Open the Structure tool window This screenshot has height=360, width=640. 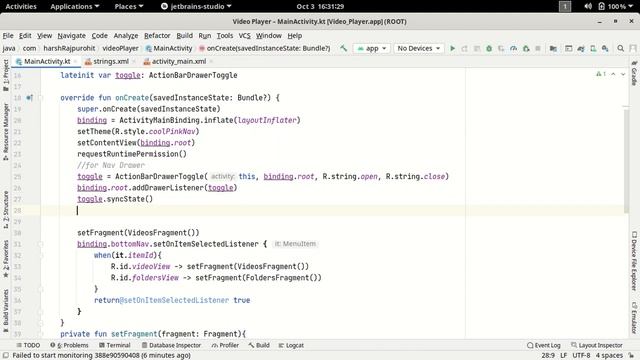click(6, 210)
